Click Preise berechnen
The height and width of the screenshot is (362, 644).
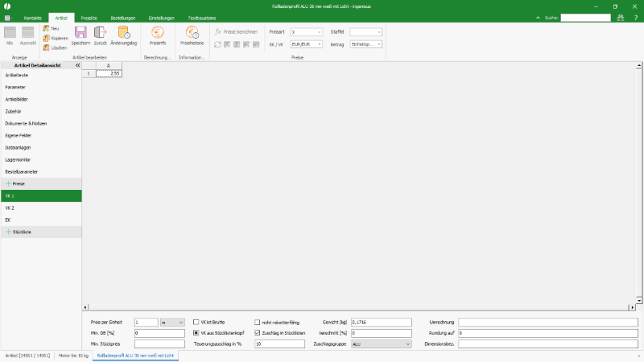236,31
